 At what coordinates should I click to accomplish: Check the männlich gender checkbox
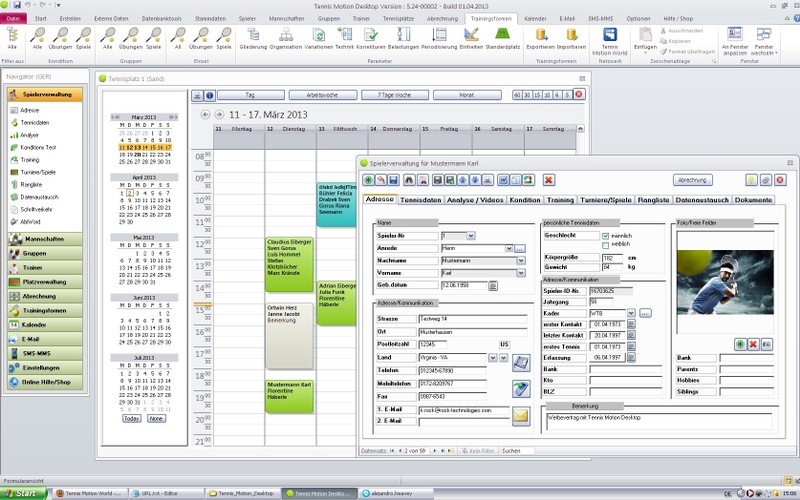point(606,236)
